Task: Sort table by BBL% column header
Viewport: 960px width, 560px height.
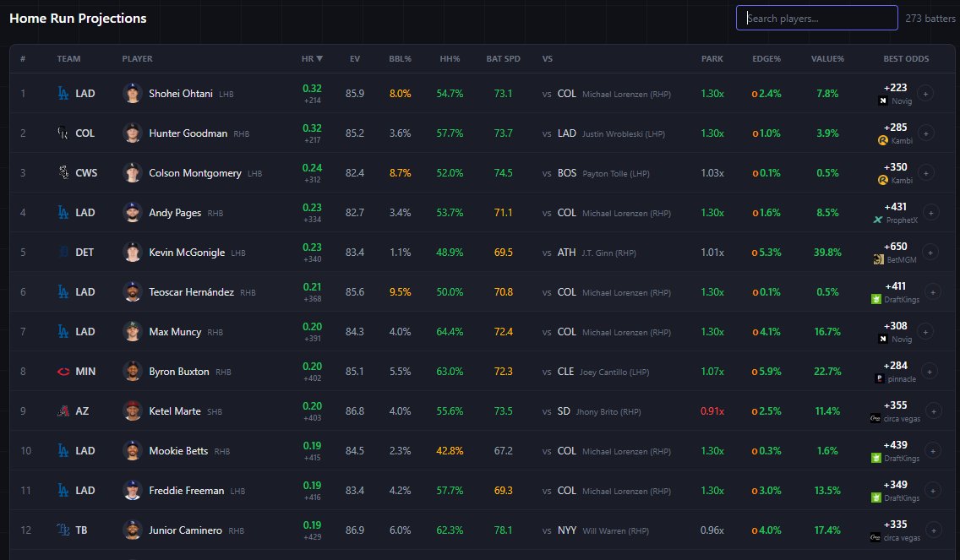Action: (x=401, y=59)
